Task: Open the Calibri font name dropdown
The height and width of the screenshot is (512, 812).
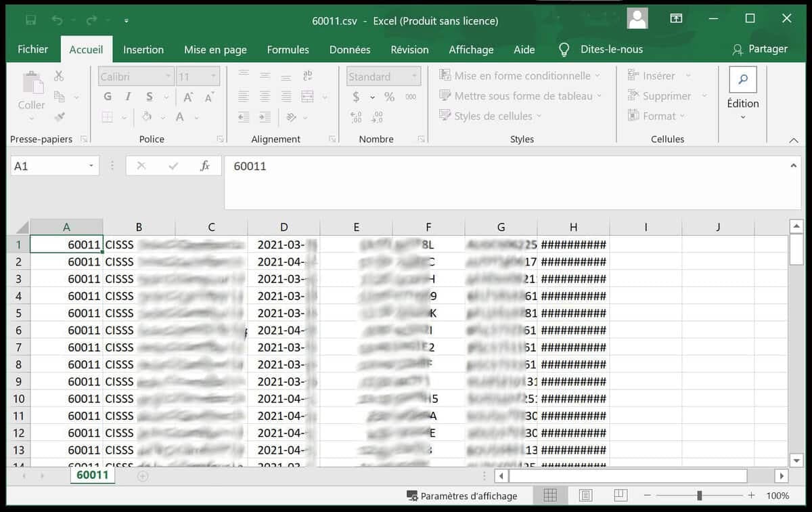Action: coord(168,77)
